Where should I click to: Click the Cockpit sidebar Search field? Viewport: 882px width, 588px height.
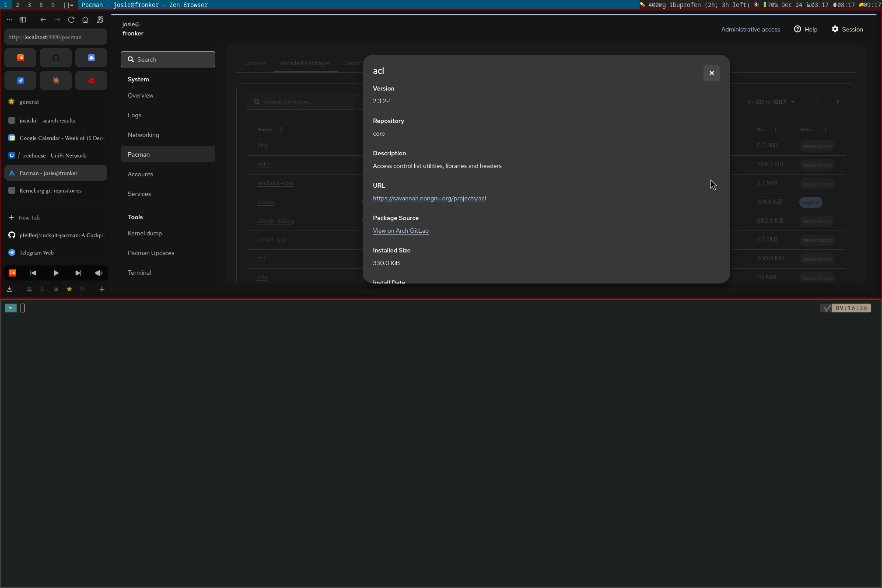[x=168, y=59]
